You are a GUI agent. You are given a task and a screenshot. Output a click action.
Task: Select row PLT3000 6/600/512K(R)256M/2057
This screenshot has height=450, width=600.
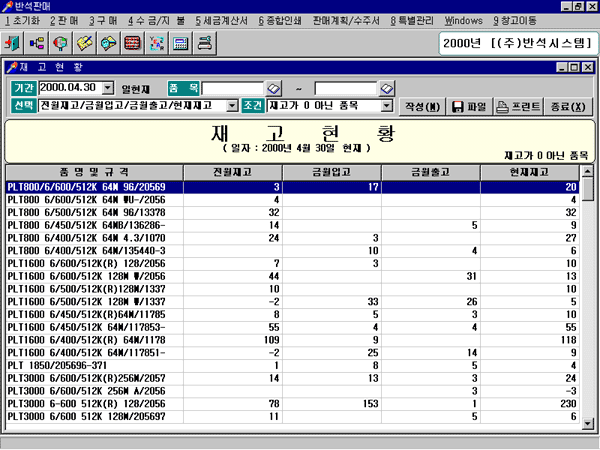click(293, 378)
